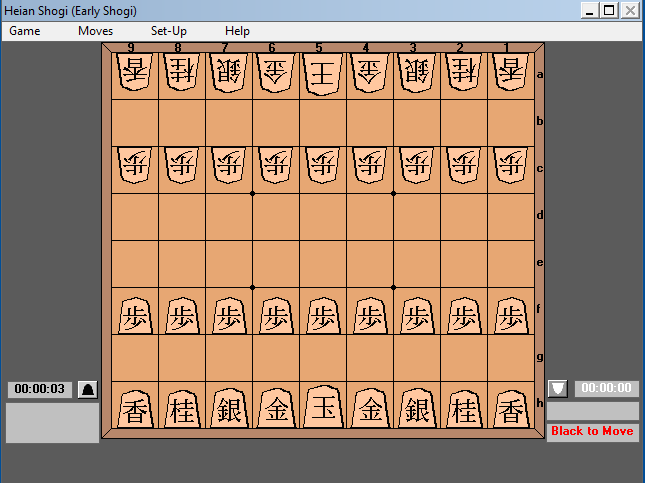This screenshot has height=483, width=645.
Task: Click Black's captured pieces tray on the left
Action: click(x=53, y=423)
